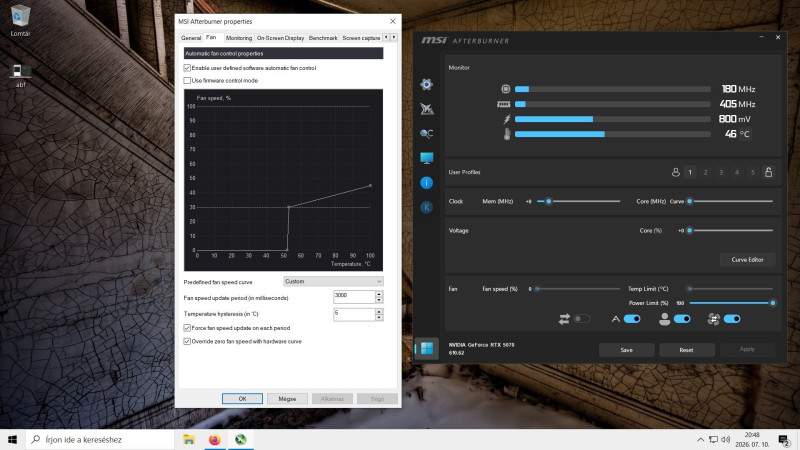The width and height of the screenshot is (800, 450).
Task: Open Afterburner settings gear icon
Action: [427, 84]
